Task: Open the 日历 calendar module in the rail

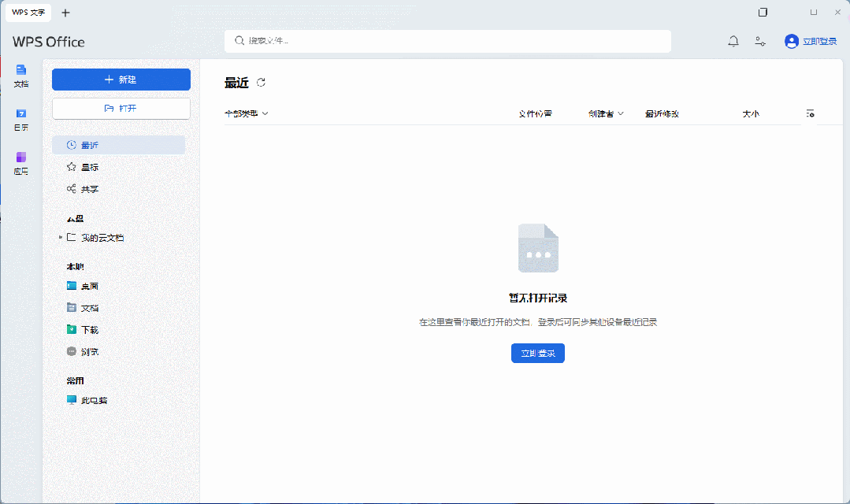Action: pos(21,120)
